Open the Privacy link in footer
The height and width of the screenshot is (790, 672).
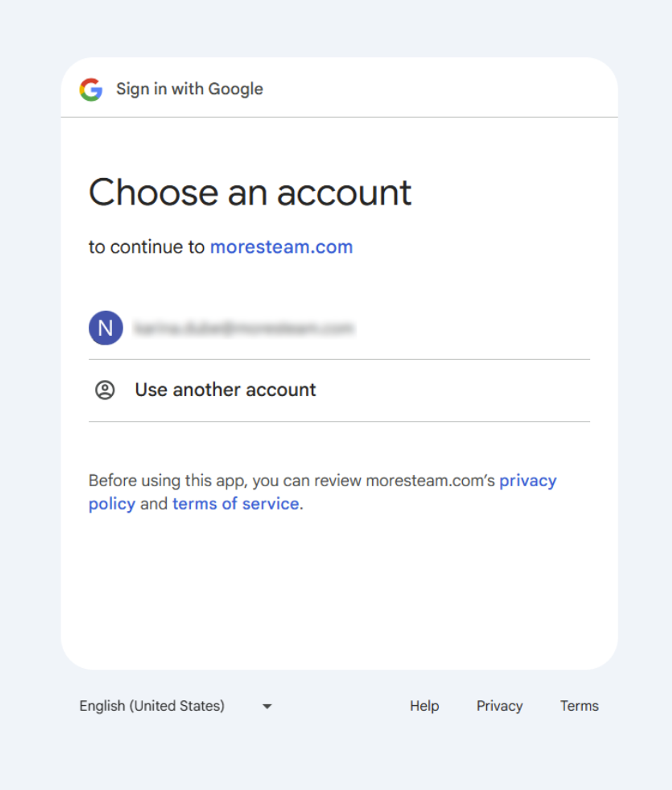tap(500, 706)
